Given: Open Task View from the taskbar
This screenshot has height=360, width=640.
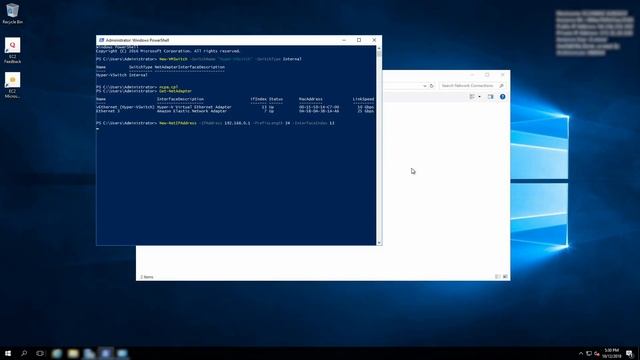Looking at the screenshot, I should [40, 353].
